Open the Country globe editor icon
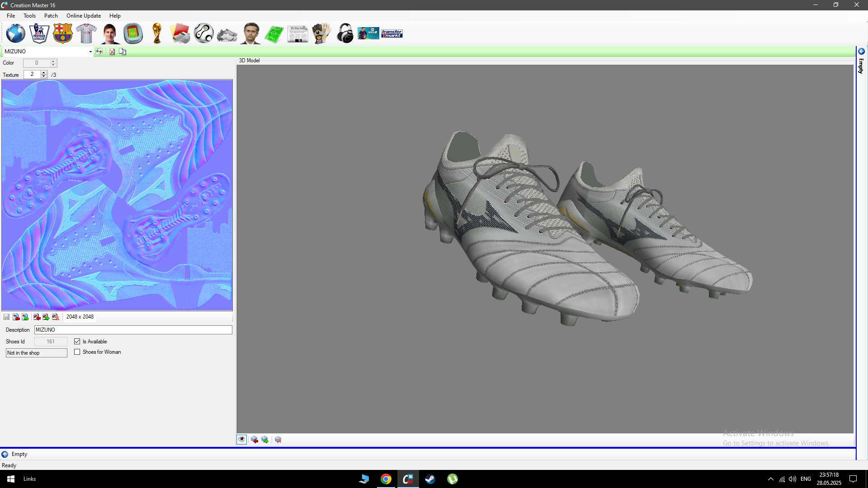Image resolution: width=868 pixels, height=488 pixels. pos(16,34)
